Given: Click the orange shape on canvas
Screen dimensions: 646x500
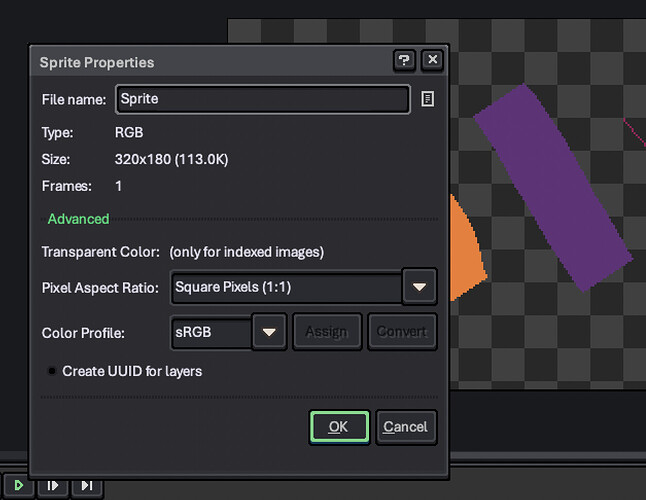Looking at the screenshot, I should pos(466,251).
